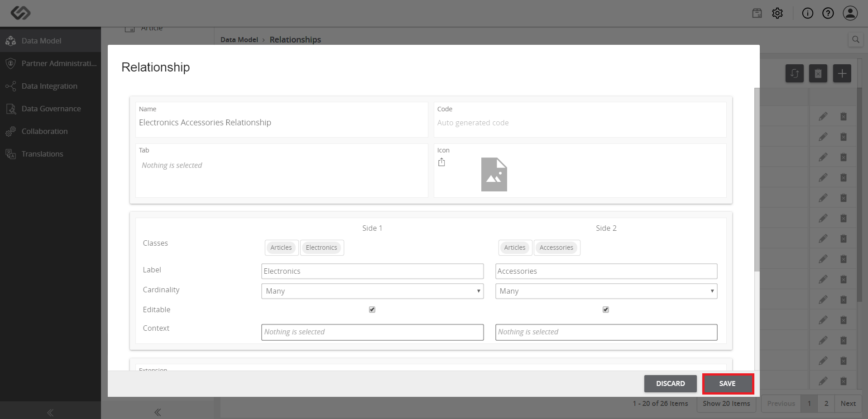Click the placeholder image thumbnail

pyautogui.click(x=494, y=174)
